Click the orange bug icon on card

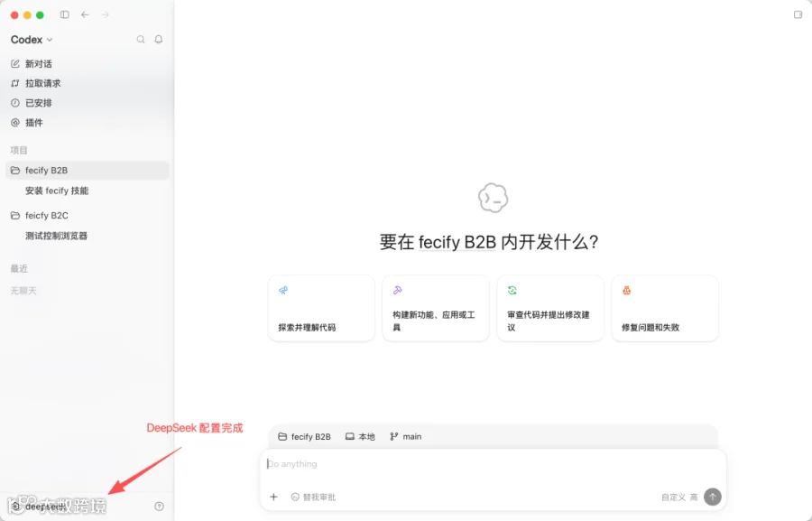tap(627, 291)
